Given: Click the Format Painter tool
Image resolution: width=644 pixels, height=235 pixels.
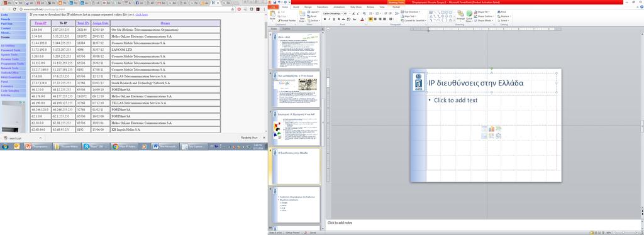Looking at the screenshot, I should pyautogui.click(x=287, y=21).
